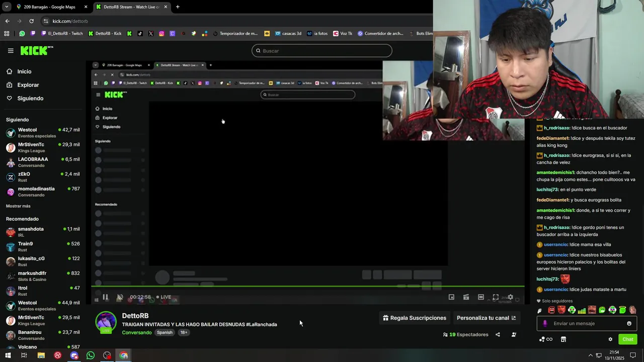Open Train9 recommended channel

tap(43, 246)
